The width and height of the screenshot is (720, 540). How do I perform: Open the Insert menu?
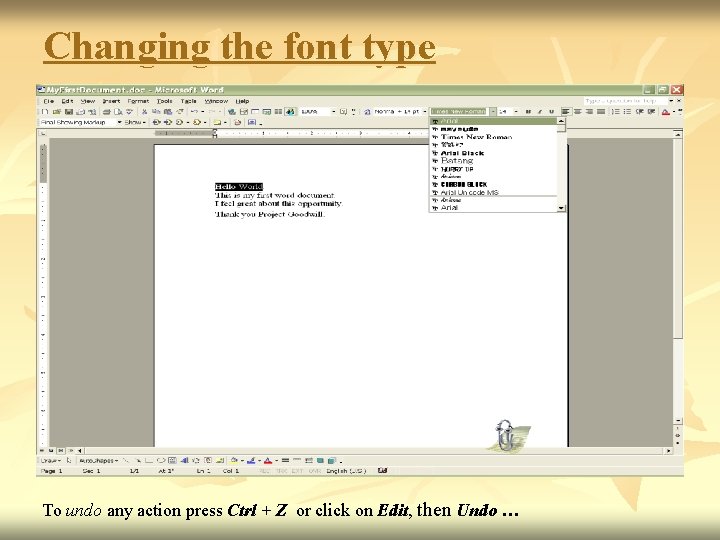coord(111,101)
